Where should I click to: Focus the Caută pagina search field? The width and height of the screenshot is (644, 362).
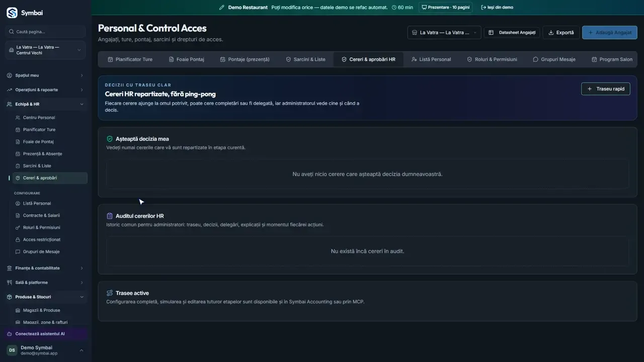point(45,32)
